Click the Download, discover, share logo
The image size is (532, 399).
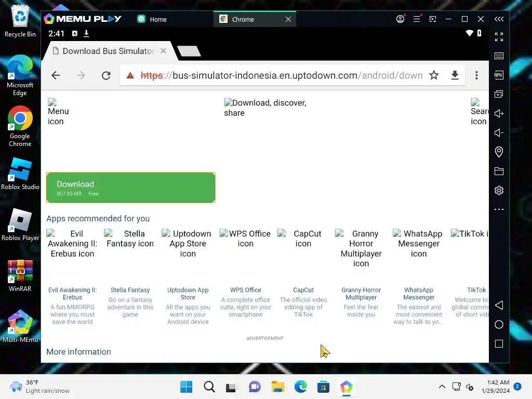point(265,108)
